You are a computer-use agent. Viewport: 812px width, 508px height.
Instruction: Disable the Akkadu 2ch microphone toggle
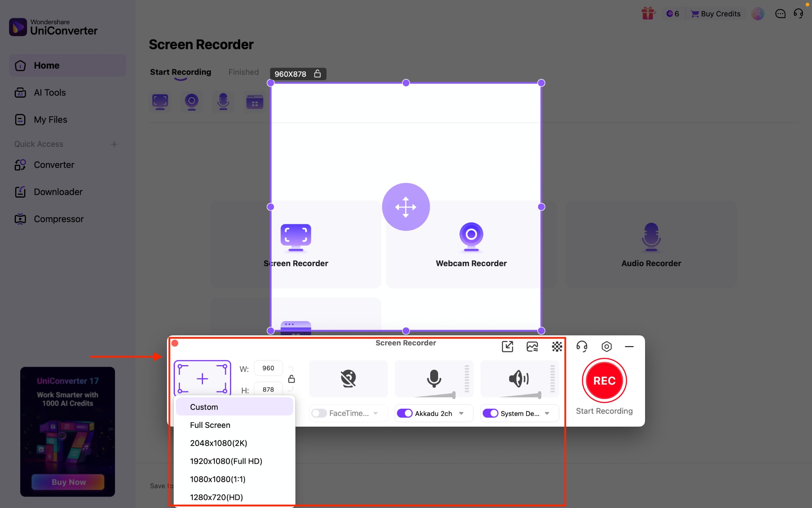pos(405,413)
